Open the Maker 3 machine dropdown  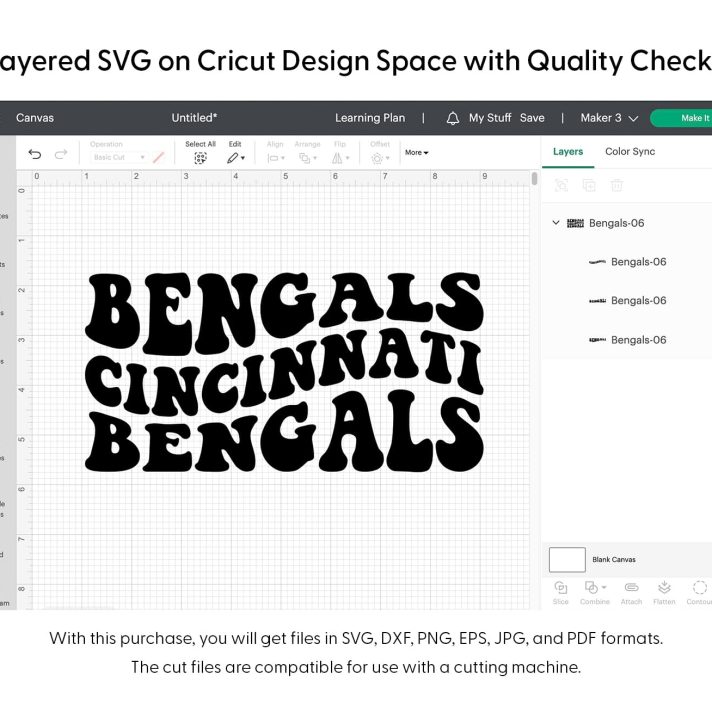(609, 118)
